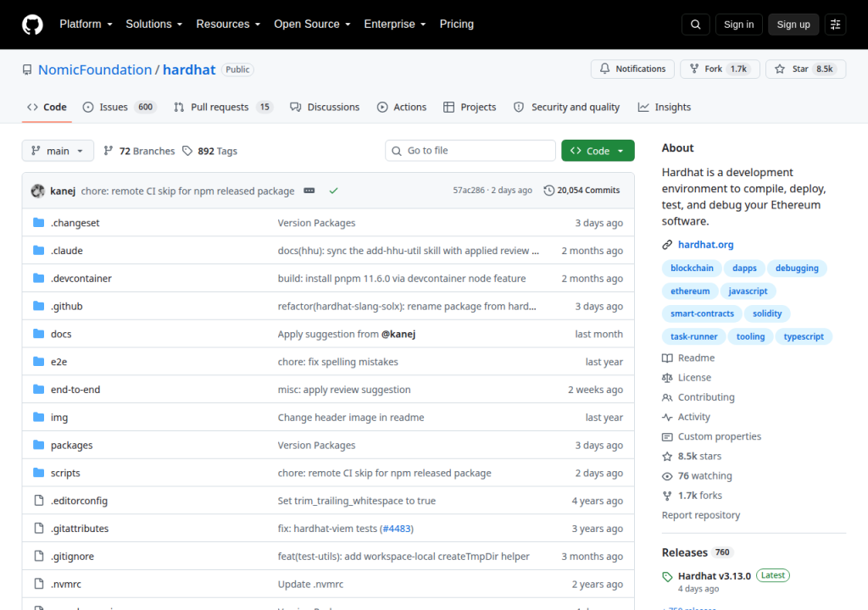Switch to Security and quality tab
This screenshot has height=610, width=868.
pyautogui.click(x=567, y=107)
